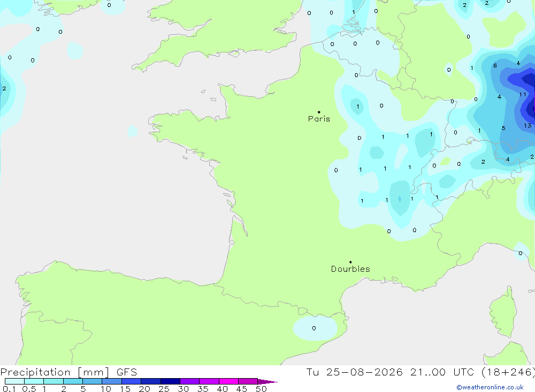The image size is (535, 392).
Task: Click the 0.1 mm lightest legend swatch
Action: 14,381
